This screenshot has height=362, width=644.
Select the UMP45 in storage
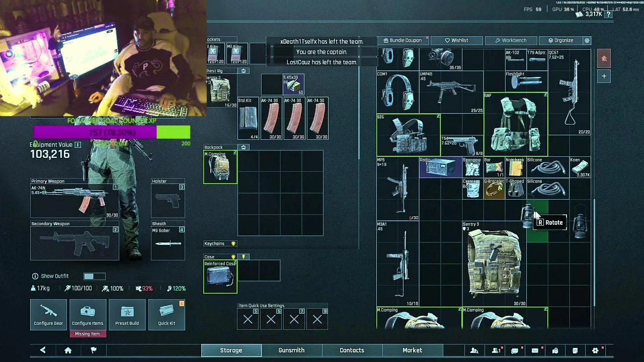[451, 92]
